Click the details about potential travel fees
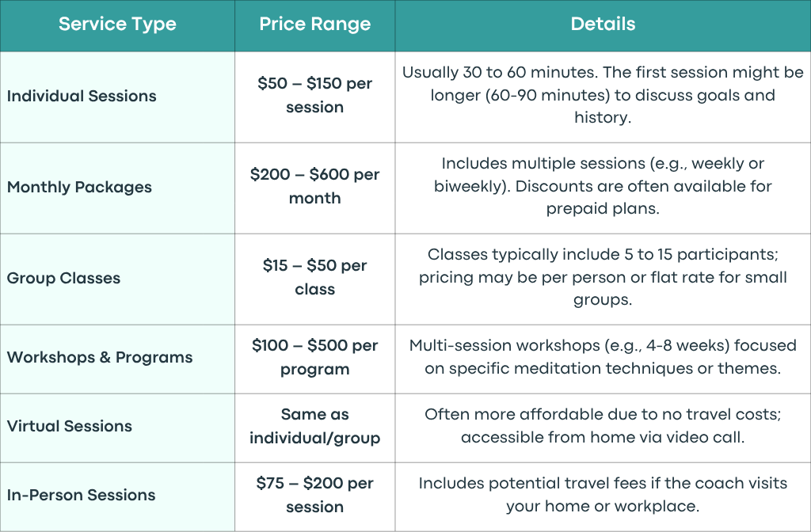811x532 pixels. point(603,495)
